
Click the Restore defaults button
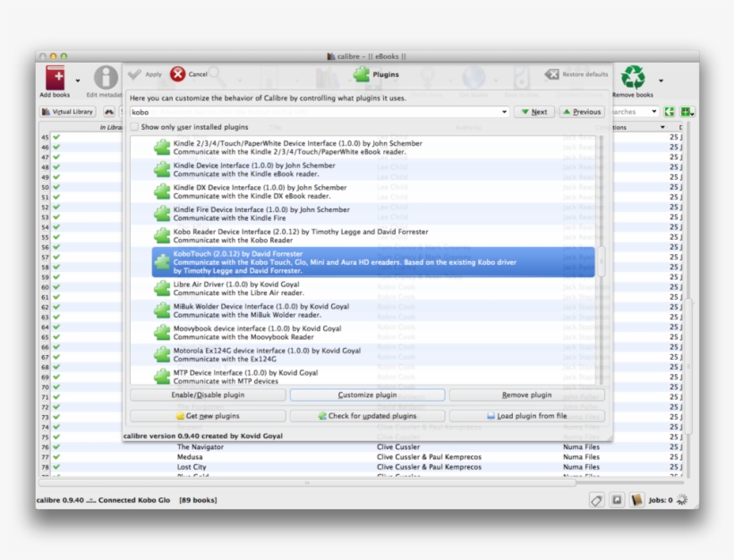click(x=576, y=74)
